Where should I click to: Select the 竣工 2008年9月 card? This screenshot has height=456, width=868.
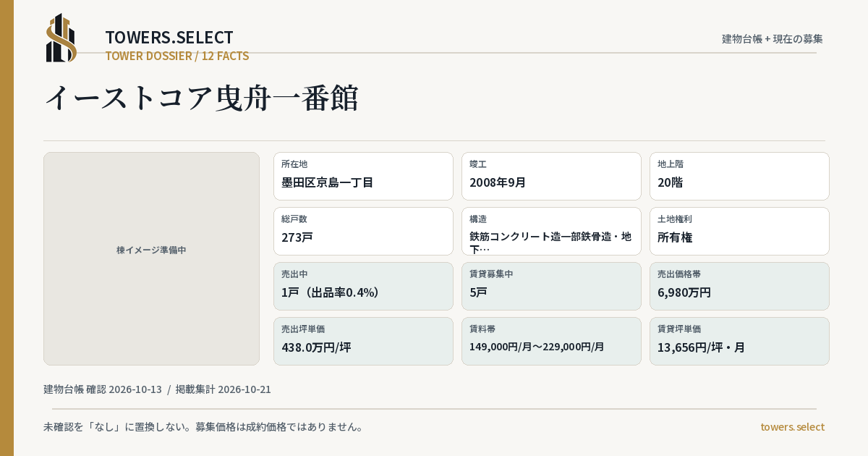tap(551, 176)
